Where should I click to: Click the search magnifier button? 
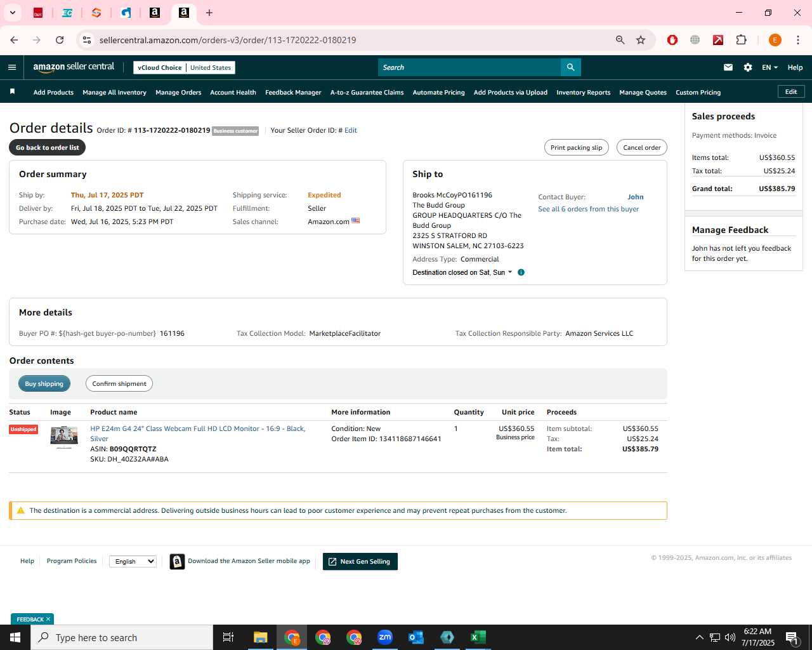point(570,67)
